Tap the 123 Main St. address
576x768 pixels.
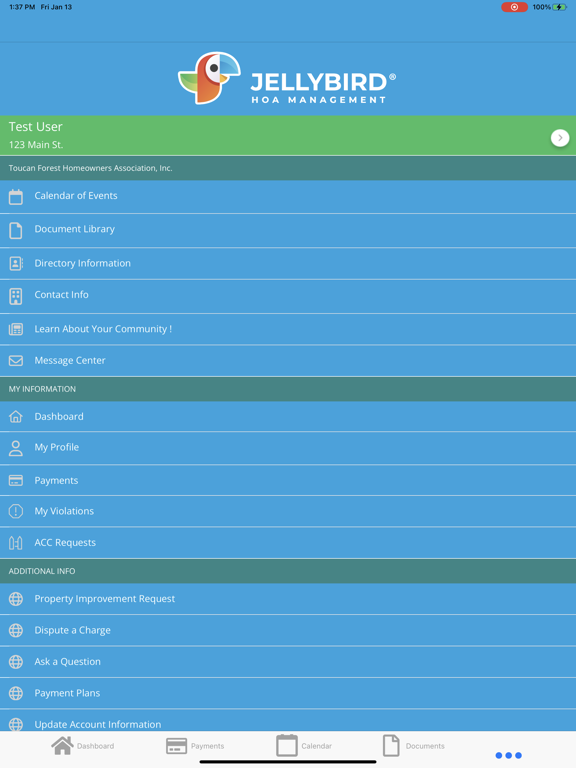pos(36,144)
